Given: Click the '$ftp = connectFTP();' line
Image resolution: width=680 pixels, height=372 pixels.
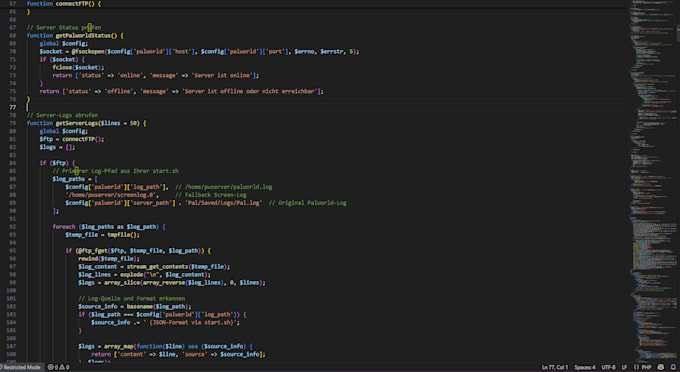Looking at the screenshot, I should 72,139.
